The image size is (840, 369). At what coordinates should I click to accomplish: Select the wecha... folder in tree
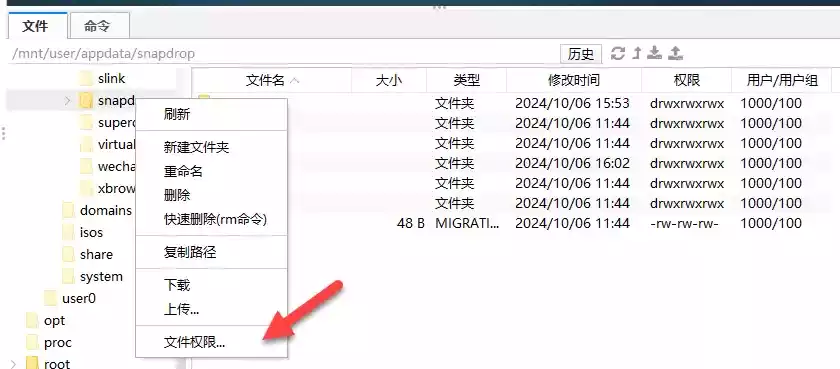pyautogui.click(x=116, y=167)
